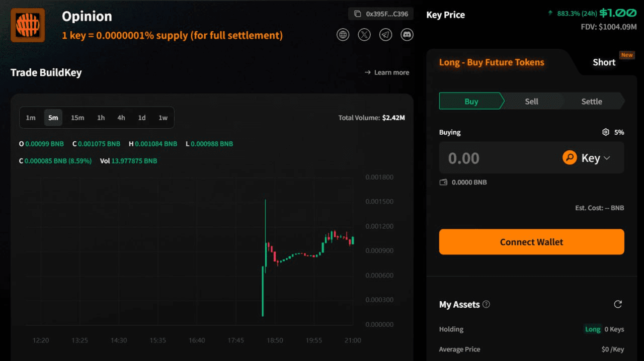Screen dimensions: 644x361
Task: Open the Discord server icon
Action: [407, 35]
